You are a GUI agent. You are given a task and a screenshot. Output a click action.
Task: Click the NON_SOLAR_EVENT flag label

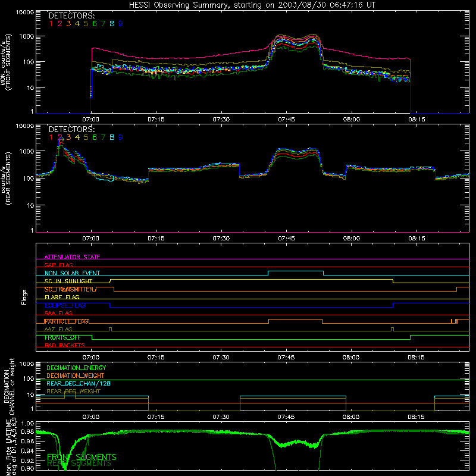72,273
